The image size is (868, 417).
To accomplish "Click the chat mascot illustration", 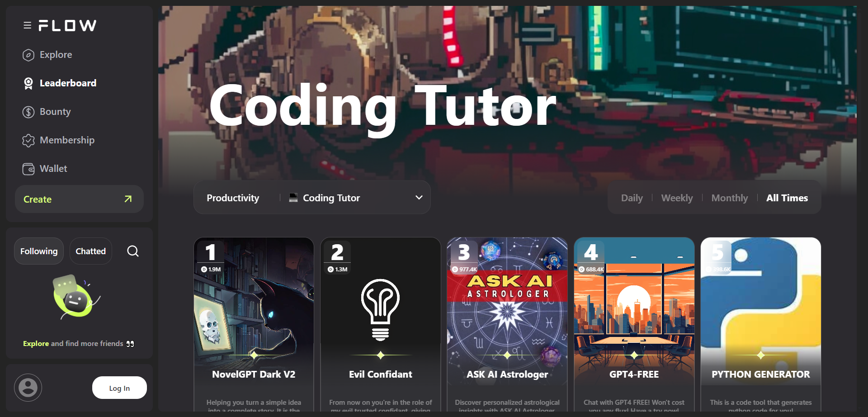I will (x=76, y=296).
